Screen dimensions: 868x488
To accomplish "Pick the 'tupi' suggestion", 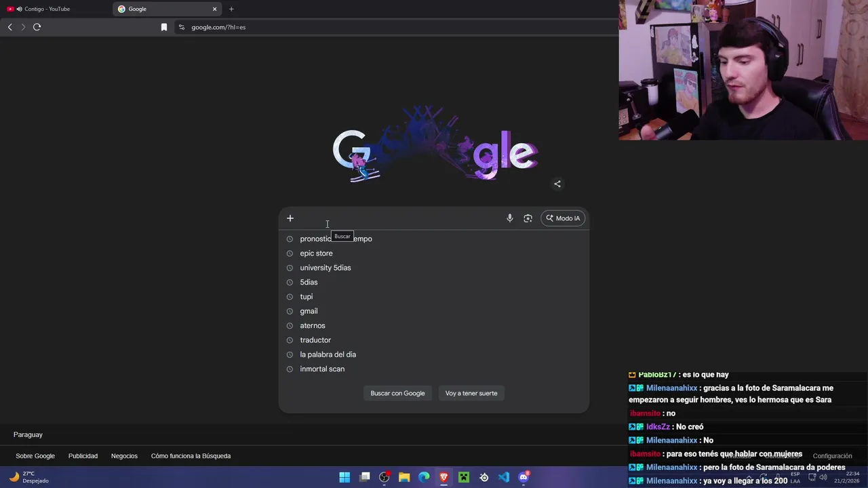I will [x=434, y=297].
